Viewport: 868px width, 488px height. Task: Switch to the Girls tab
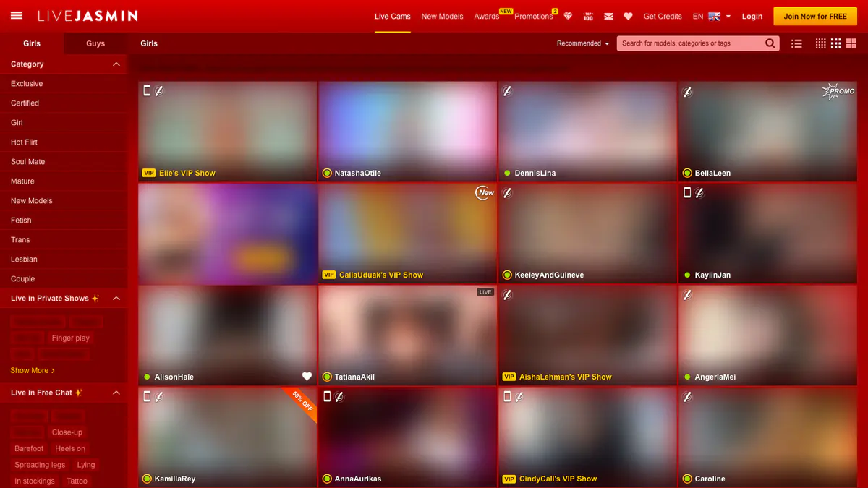tap(32, 43)
